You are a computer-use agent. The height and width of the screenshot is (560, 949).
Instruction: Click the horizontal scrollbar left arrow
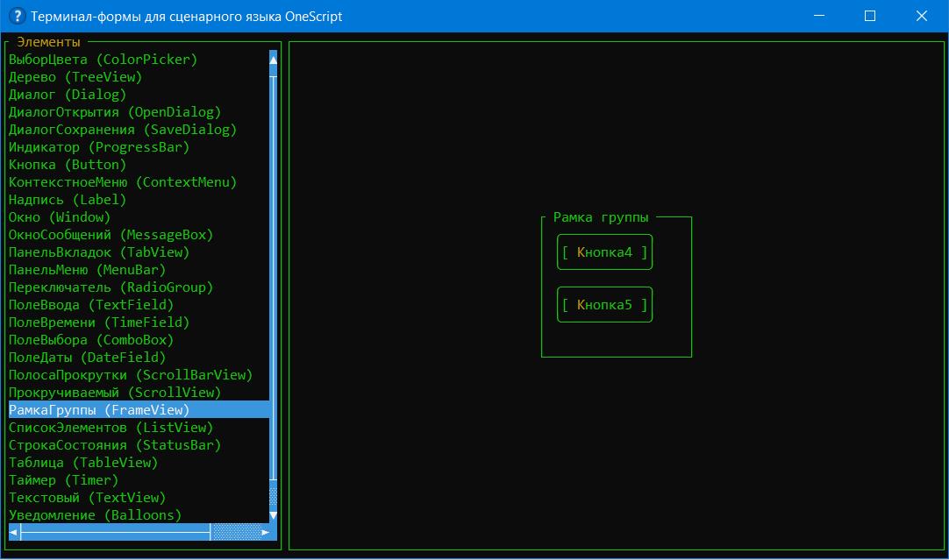click(13, 532)
